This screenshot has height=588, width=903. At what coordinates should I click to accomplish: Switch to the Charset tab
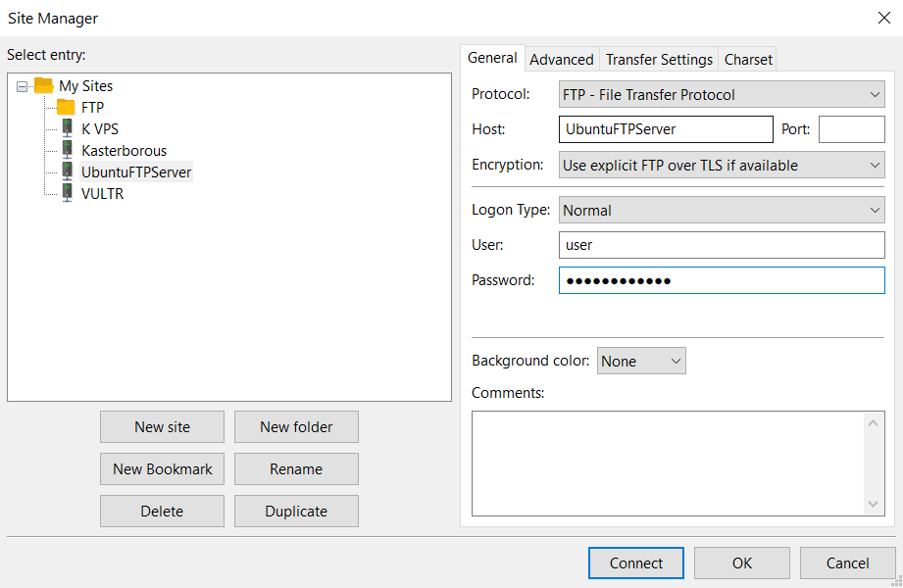pos(747,59)
